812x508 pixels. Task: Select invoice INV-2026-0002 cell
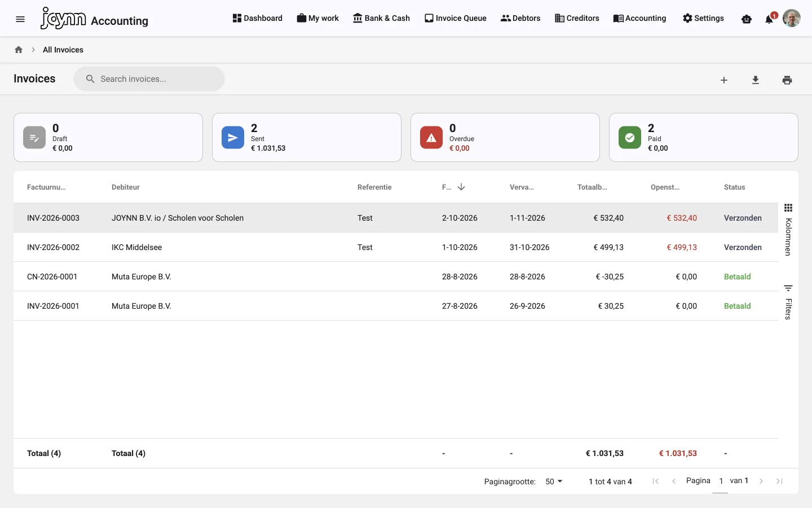point(54,247)
